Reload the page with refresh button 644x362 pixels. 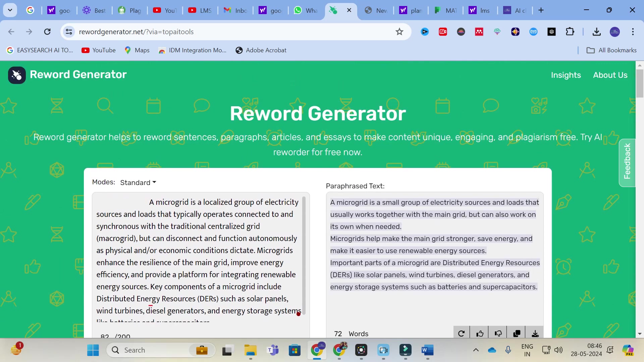pos(47,32)
